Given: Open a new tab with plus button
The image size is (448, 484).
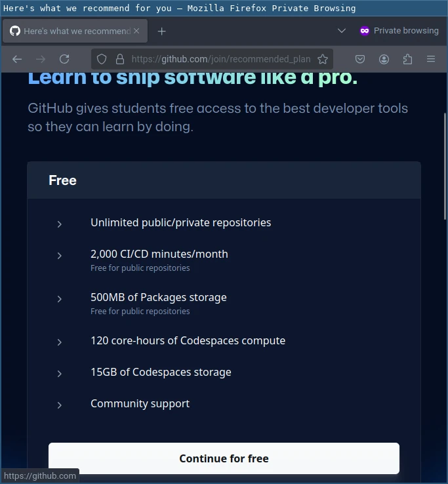Looking at the screenshot, I should 162,31.
